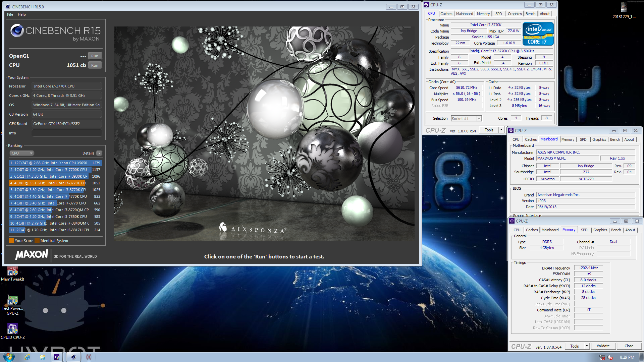The width and height of the screenshot is (644, 362).
Task: Click the MAXON logo at bottom
Action: (x=32, y=255)
